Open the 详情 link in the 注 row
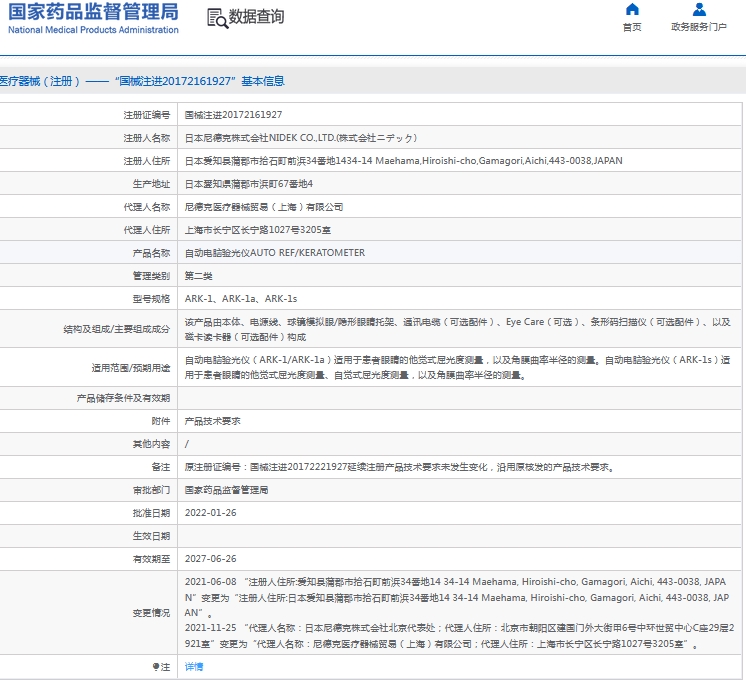The width and height of the screenshot is (746, 682). point(194,667)
